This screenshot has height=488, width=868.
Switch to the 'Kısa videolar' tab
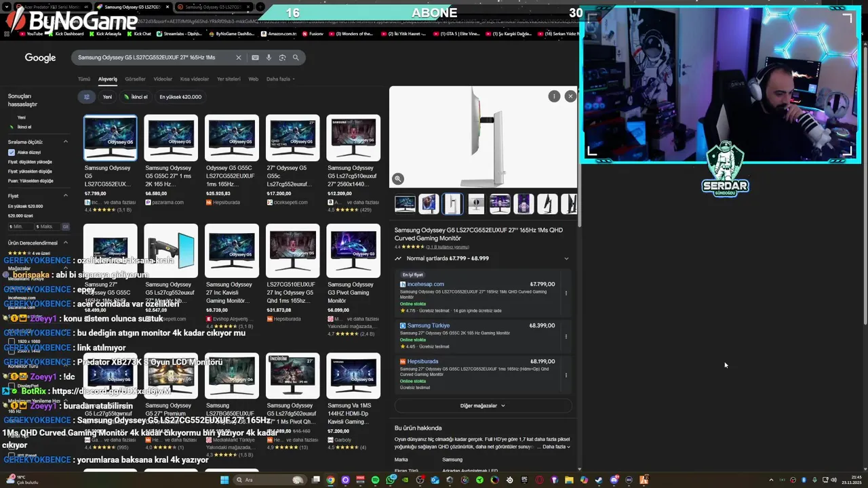click(195, 79)
